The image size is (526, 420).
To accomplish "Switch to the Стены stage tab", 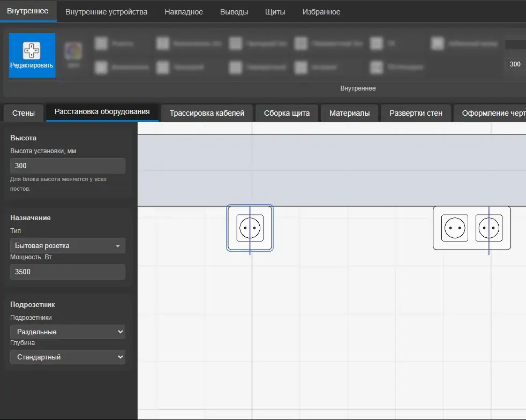I will (x=24, y=113).
